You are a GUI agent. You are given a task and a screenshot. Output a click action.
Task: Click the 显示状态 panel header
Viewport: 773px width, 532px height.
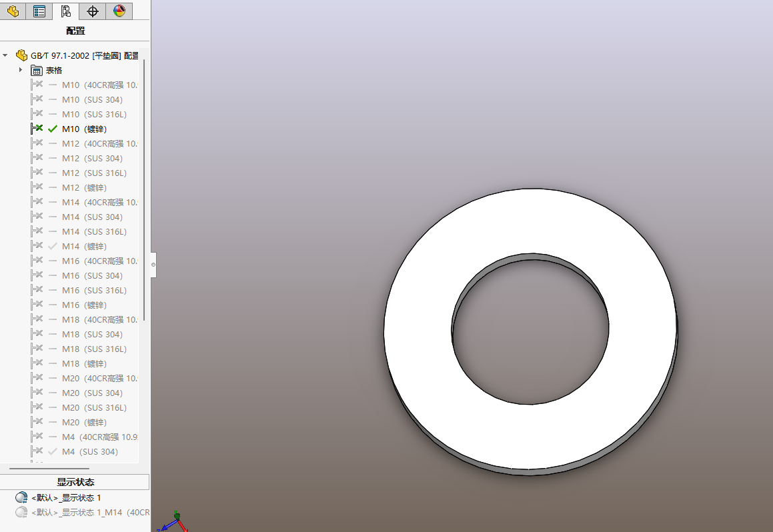click(x=75, y=482)
